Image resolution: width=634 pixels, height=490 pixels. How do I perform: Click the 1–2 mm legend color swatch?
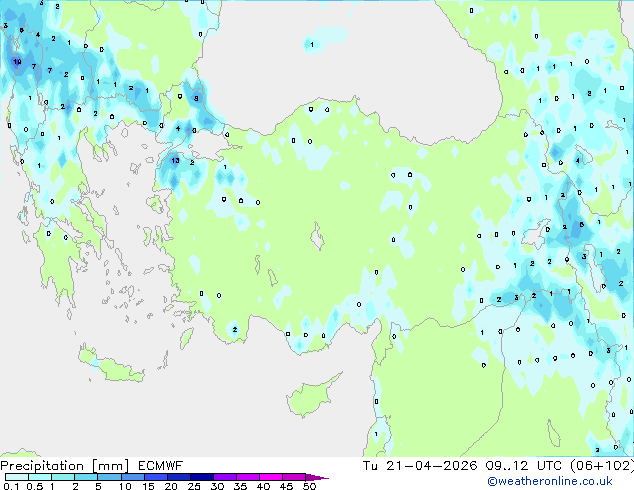(63, 477)
